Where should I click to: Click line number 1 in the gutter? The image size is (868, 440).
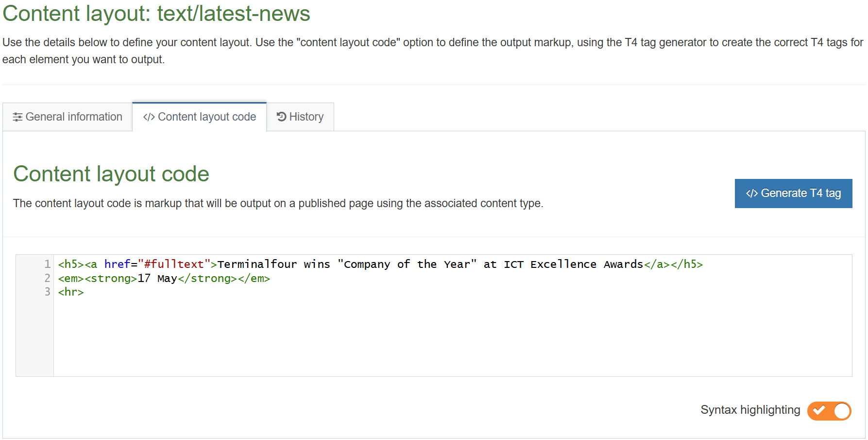[47, 264]
